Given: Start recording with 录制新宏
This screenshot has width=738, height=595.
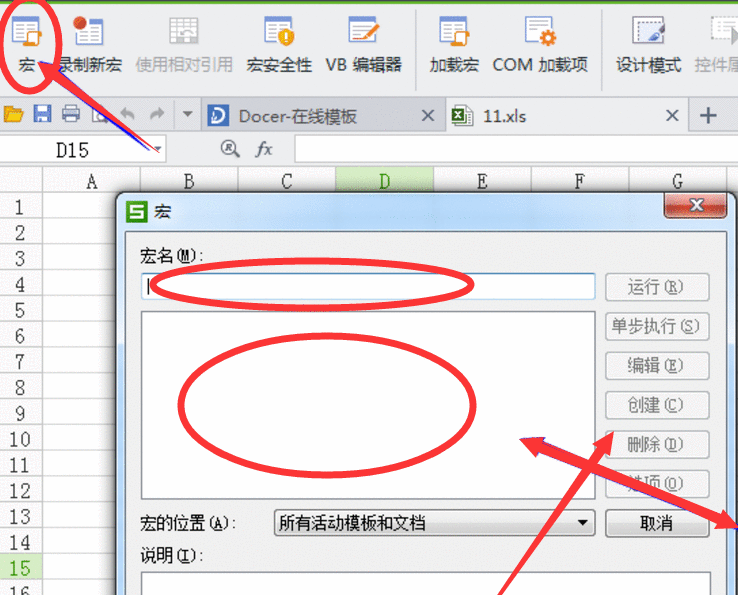Looking at the screenshot, I should click(89, 45).
